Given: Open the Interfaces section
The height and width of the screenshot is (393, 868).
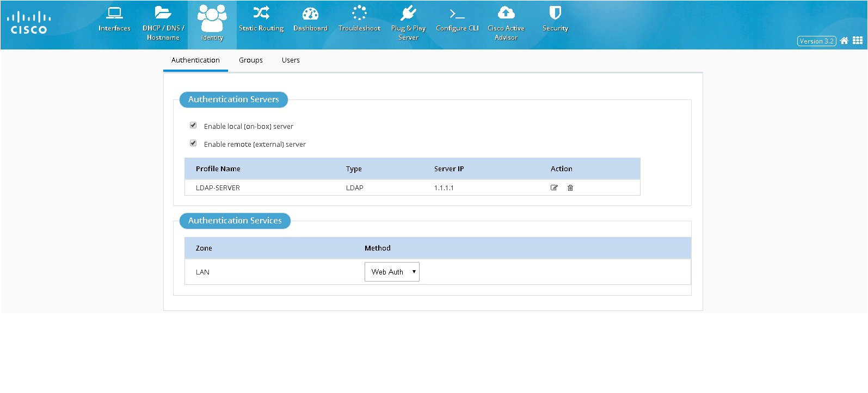Looking at the screenshot, I should pyautogui.click(x=114, y=20).
